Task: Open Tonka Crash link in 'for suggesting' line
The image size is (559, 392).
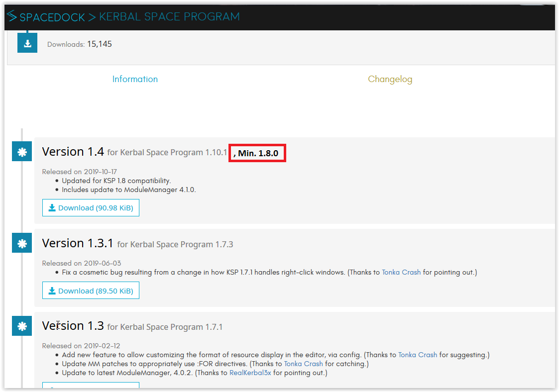Action: click(x=418, y=355)
